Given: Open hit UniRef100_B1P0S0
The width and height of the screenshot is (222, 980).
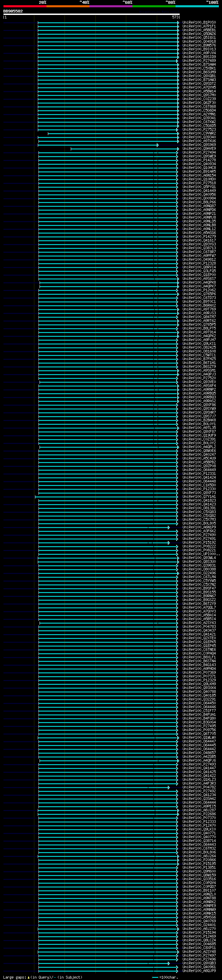Looking at the screenshot, I should tap(199, 23).
